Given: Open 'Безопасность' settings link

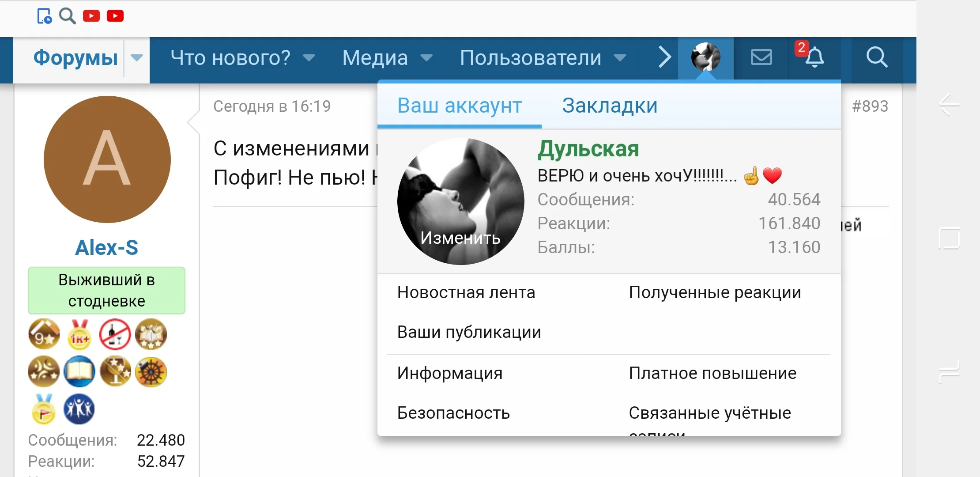Looking at the screenshot, I should (x=453, y=413).
